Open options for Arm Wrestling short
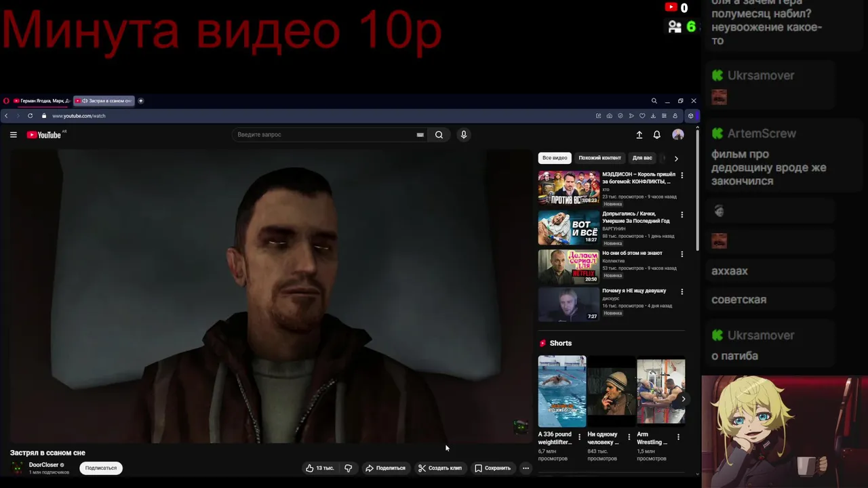 (x=678, y=437)
